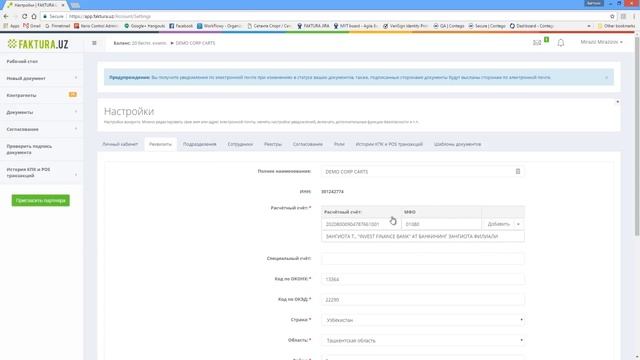The height and width of the screenshot is (360, 640).
Task: Open the Google+ Hangouts bookmark
Action: click(144, 26)
